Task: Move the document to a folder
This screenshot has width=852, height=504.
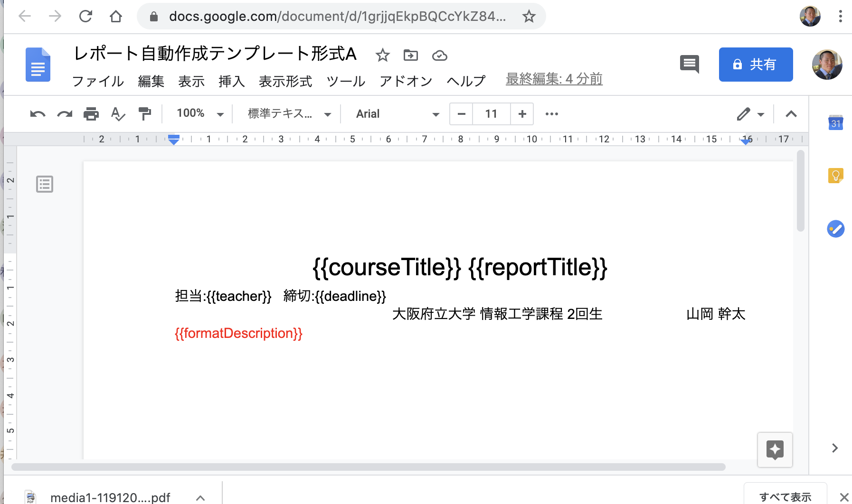Action: coord(411,55)
